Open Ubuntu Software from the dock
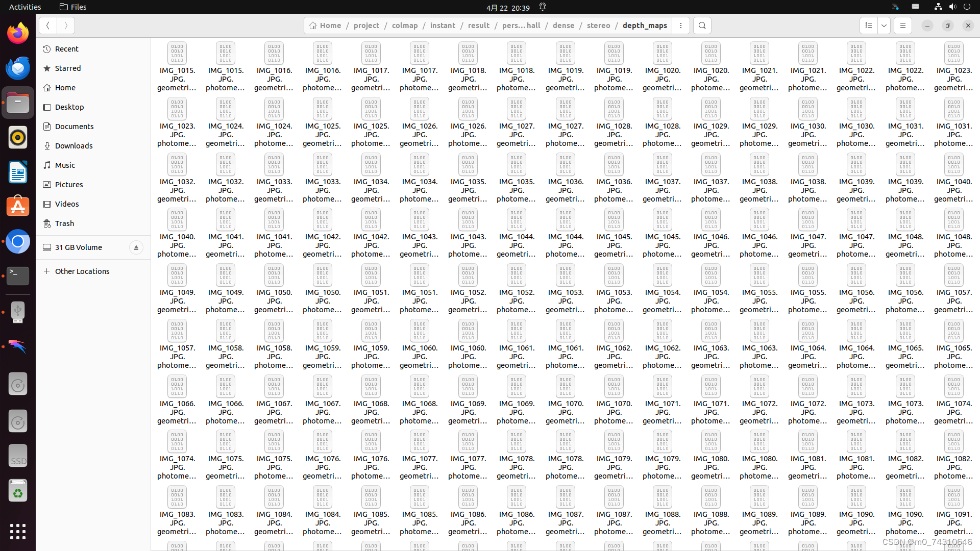 18,207
